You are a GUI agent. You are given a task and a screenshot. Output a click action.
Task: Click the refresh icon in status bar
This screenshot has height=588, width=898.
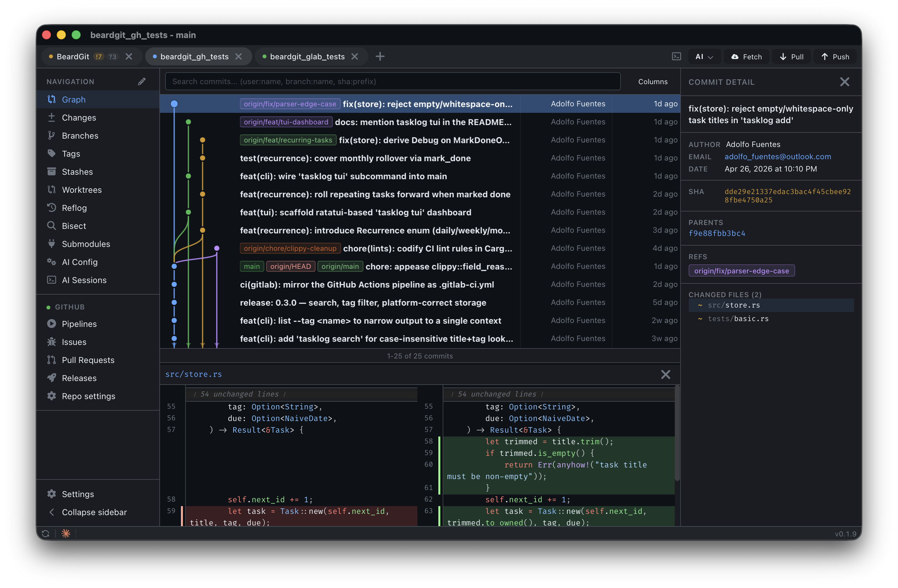coord(46,534)
